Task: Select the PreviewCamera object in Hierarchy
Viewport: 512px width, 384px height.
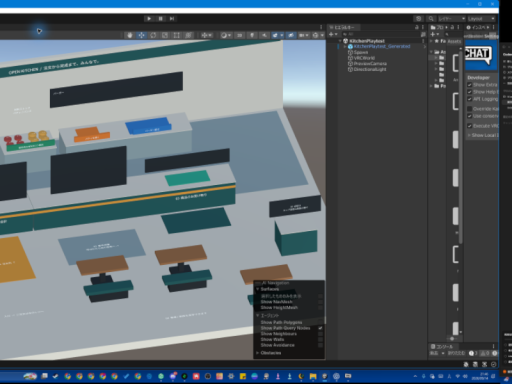Action: (x=370, y=64)
